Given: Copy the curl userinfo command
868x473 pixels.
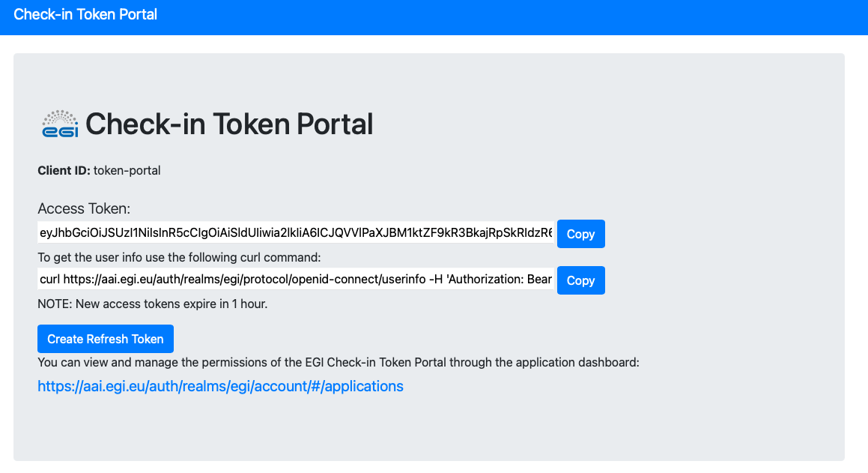Looking at the screenshot, I should (580, 280).
